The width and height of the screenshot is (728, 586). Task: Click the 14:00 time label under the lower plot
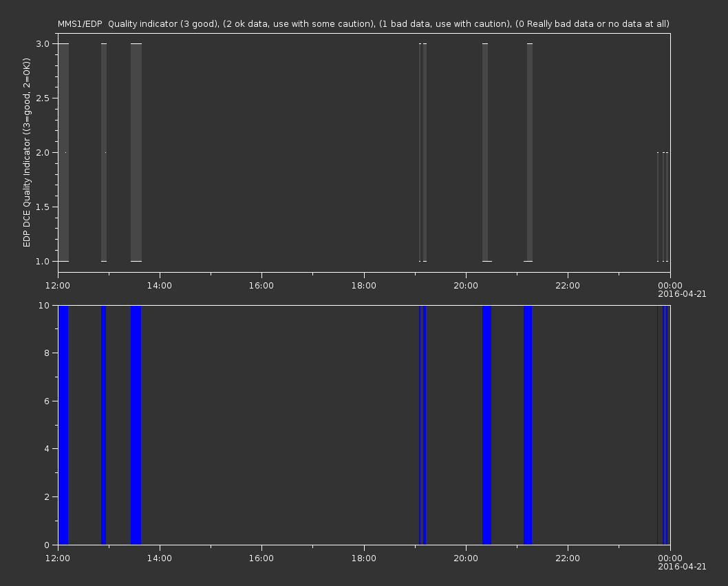click(159, 558)
